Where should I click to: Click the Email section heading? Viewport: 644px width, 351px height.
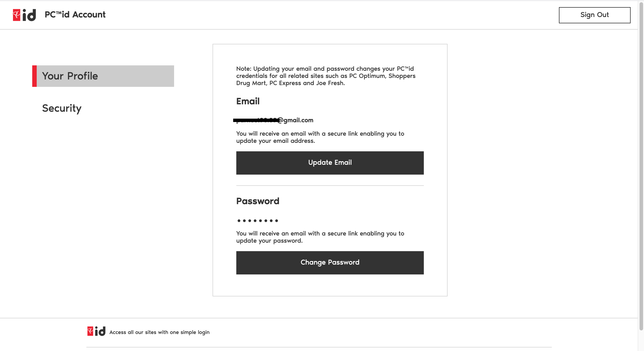click(x=248, y=101)
